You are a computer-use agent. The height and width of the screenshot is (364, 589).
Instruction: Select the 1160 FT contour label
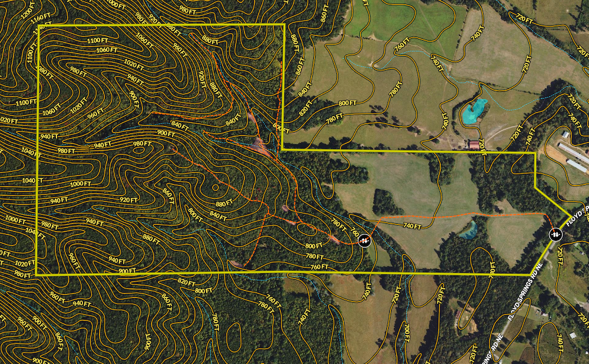pos(40,16)
